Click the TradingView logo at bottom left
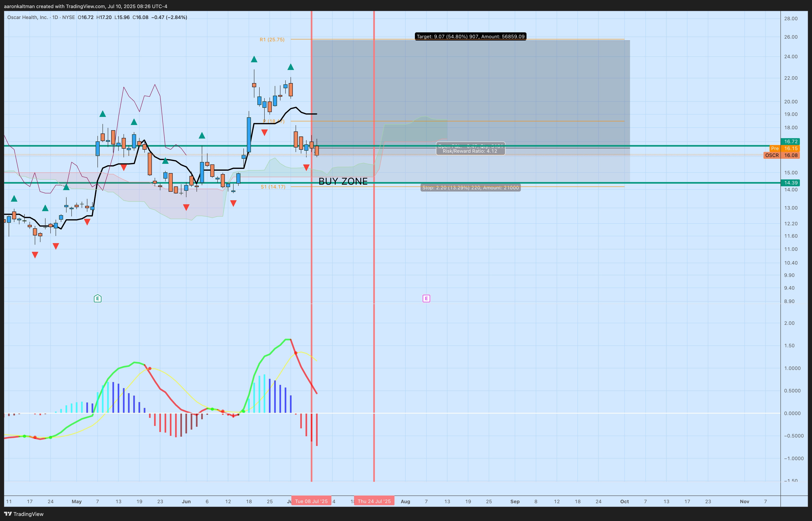 click(24, 514)
